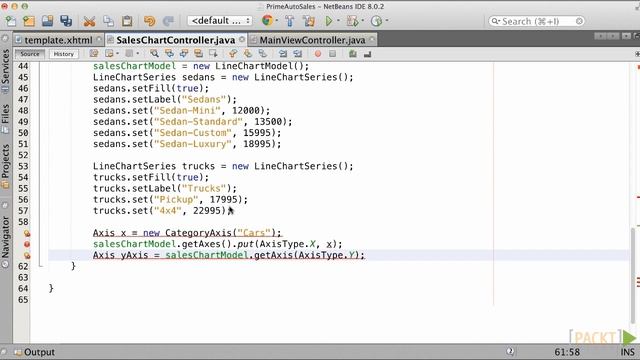
Task: Toggle Bookmark on current line
Action: [262, 53]
